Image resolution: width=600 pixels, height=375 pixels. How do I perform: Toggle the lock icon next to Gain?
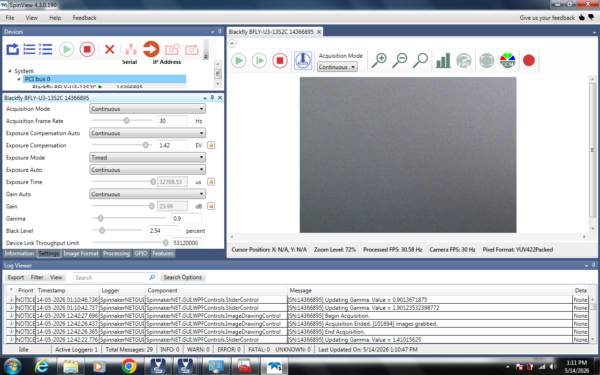tap(211, 206)
